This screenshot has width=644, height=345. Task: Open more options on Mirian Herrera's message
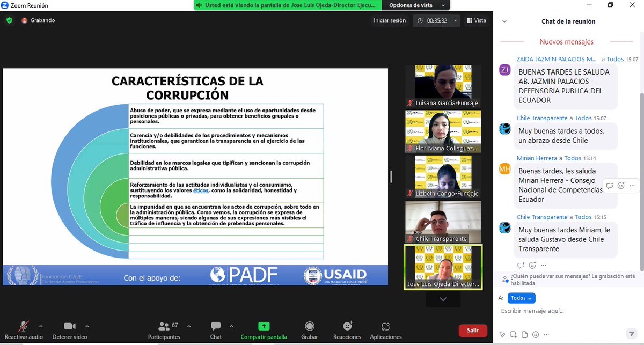click(x=633, y=186)
